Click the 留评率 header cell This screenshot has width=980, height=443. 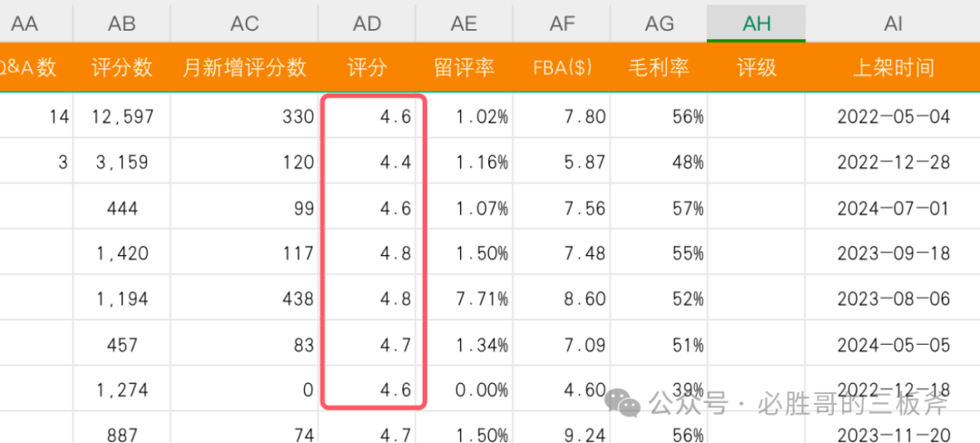465,67
